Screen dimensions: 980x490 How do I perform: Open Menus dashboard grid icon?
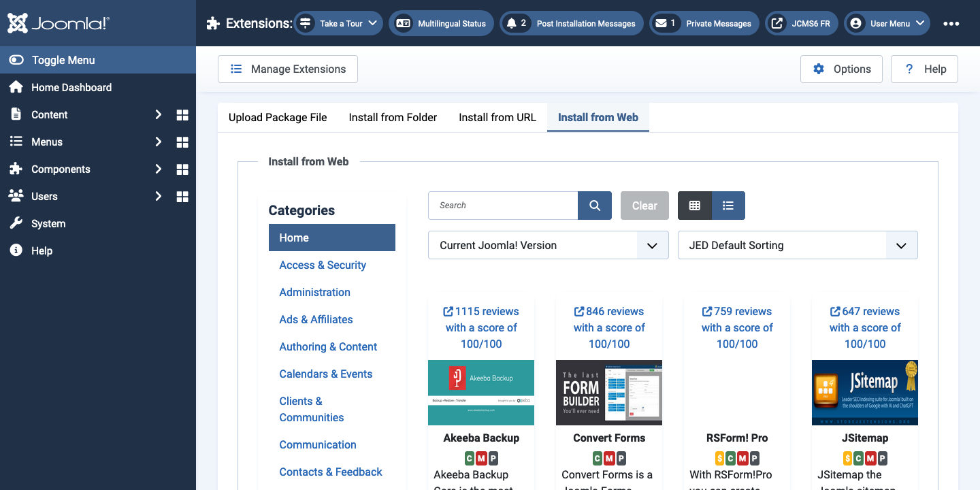(182, 142)
